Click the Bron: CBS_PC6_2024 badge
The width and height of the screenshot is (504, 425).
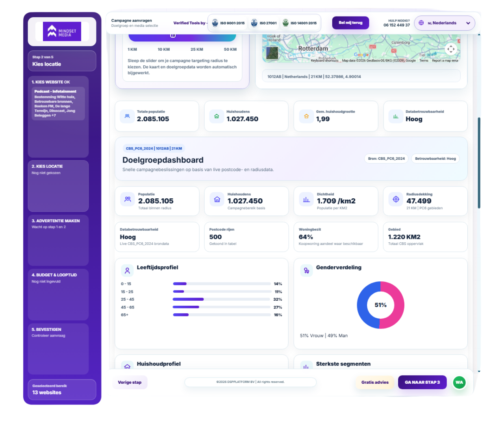click(x=386, y=159)
